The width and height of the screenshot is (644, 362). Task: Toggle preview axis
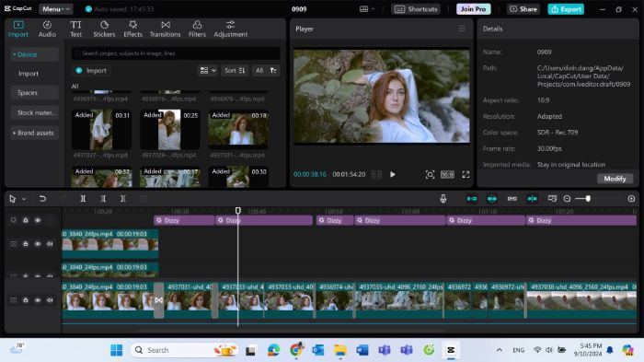point(532,199)
